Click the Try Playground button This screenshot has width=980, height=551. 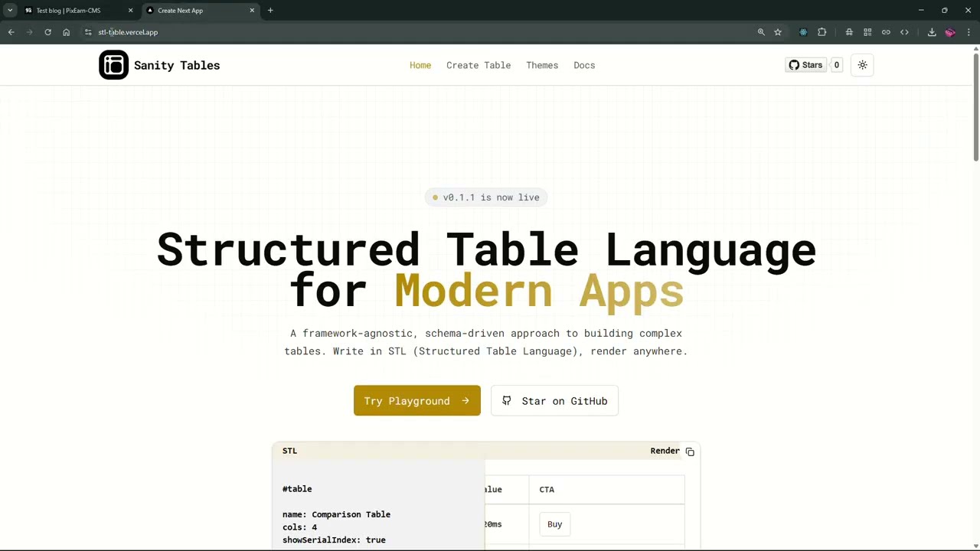[417, 401]
